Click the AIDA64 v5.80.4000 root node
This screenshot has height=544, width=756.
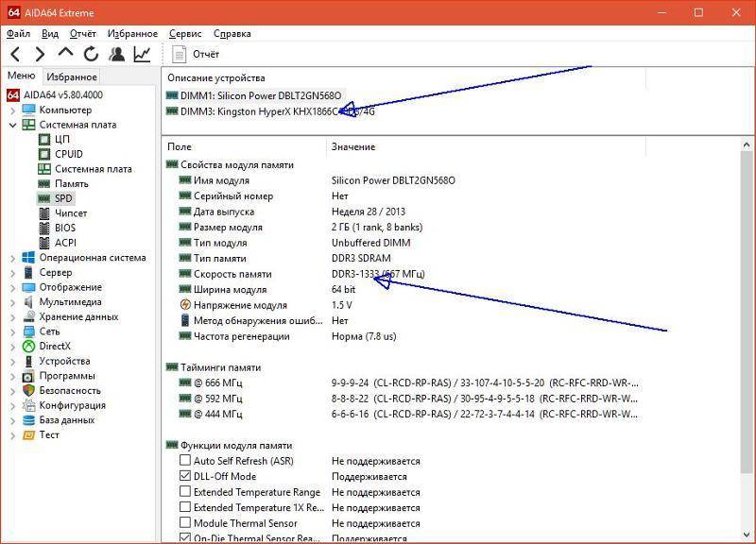63,95
